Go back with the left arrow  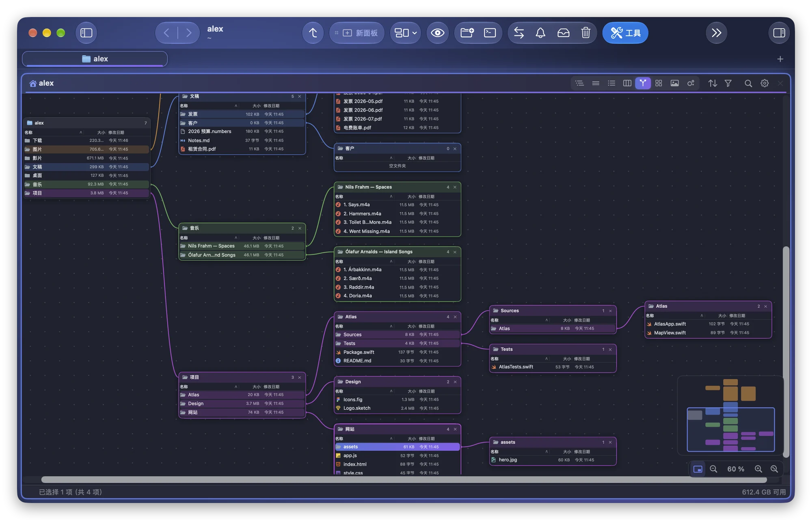pos(166,33)
